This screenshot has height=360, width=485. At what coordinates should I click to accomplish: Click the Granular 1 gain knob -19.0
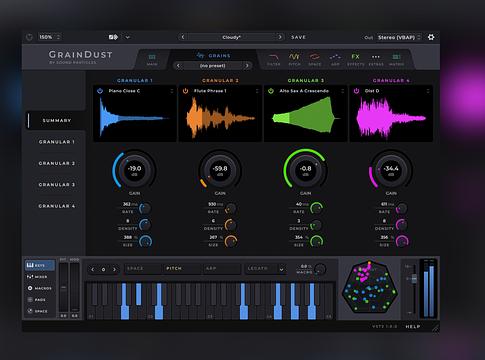[x=134, y=170]
